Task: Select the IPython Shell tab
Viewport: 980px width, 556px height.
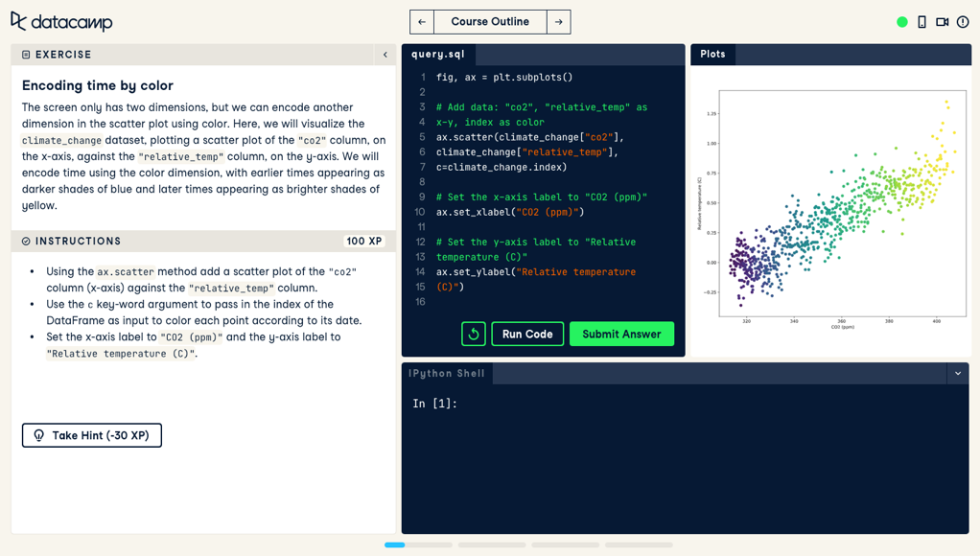Action: tap(446, 373)
